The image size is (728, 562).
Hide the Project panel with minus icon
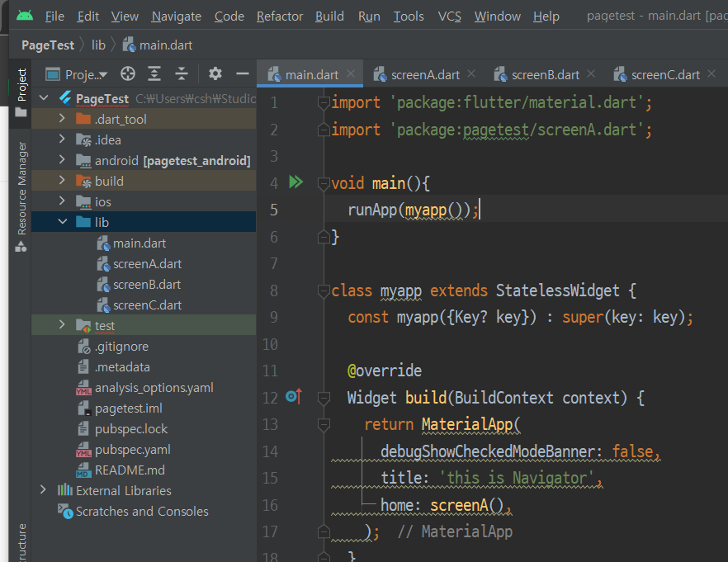[241, 74]
